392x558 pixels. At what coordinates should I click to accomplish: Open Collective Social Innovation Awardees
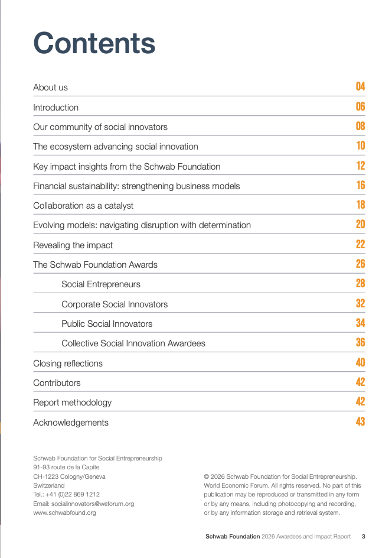tap(133, 343)
